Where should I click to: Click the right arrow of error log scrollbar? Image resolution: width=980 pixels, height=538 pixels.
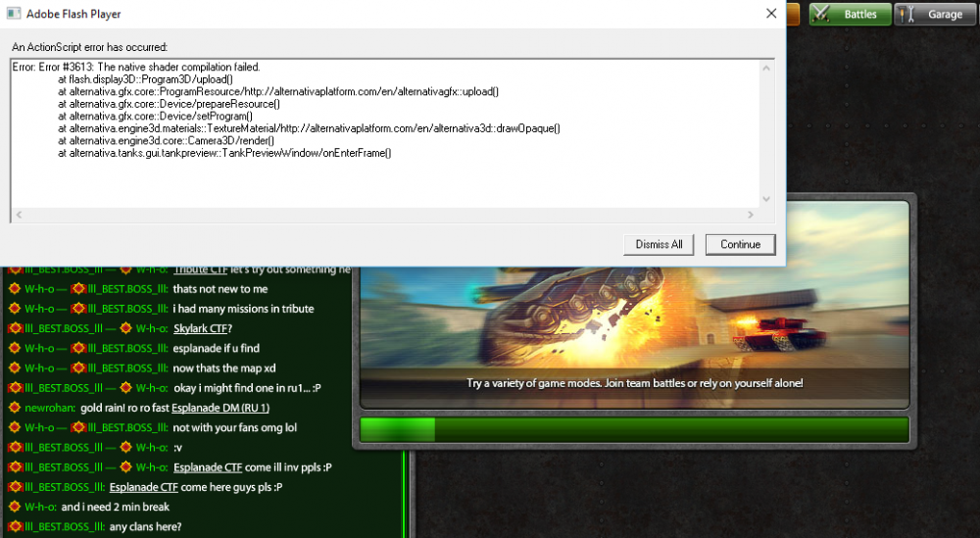(x=752, y=215)
